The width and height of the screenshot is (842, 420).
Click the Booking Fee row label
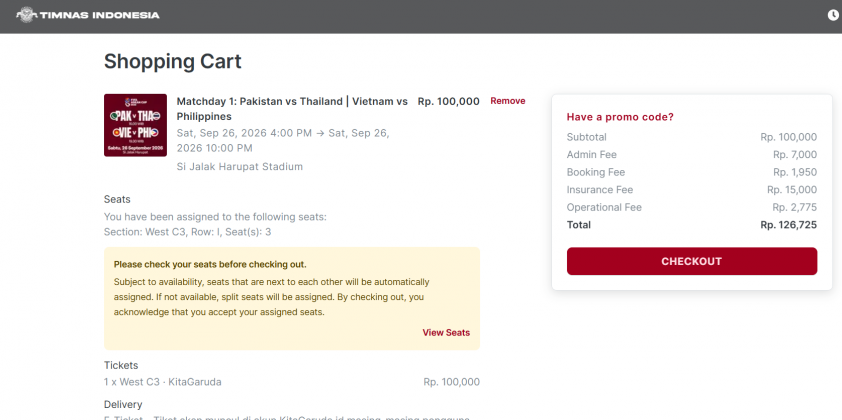pos(596,172)
